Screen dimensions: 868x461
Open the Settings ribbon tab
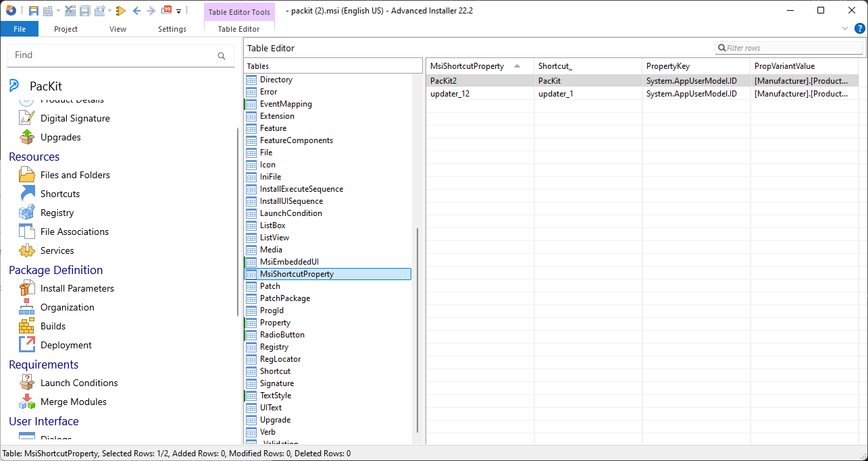pyautogui.click(x=172, y=29)
